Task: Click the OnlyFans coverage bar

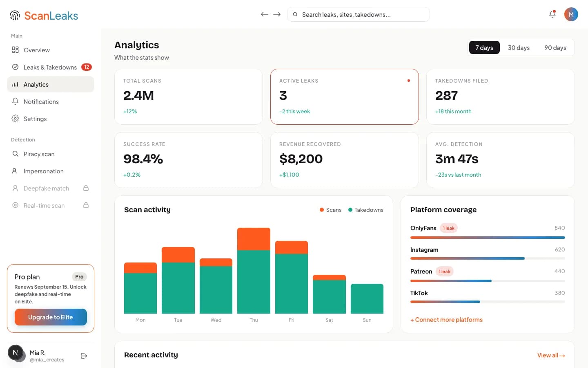Action: pos(488,238)
